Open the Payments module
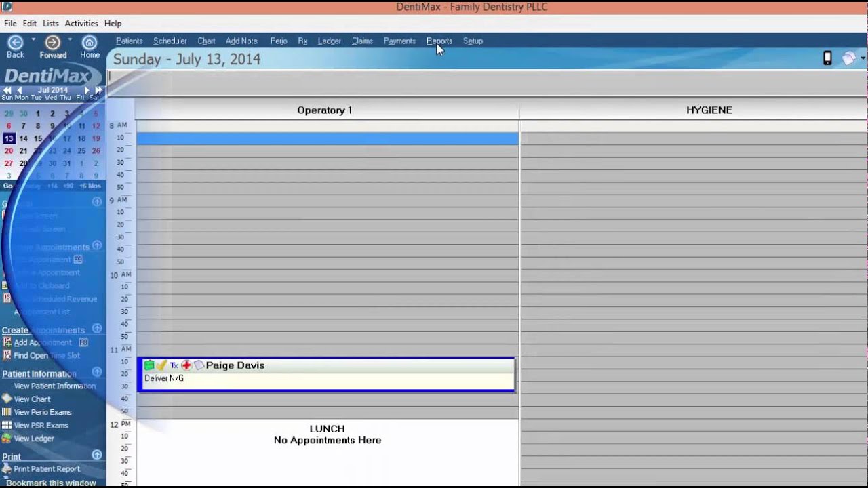The image size is (868, 488). (x=399, y=41)
